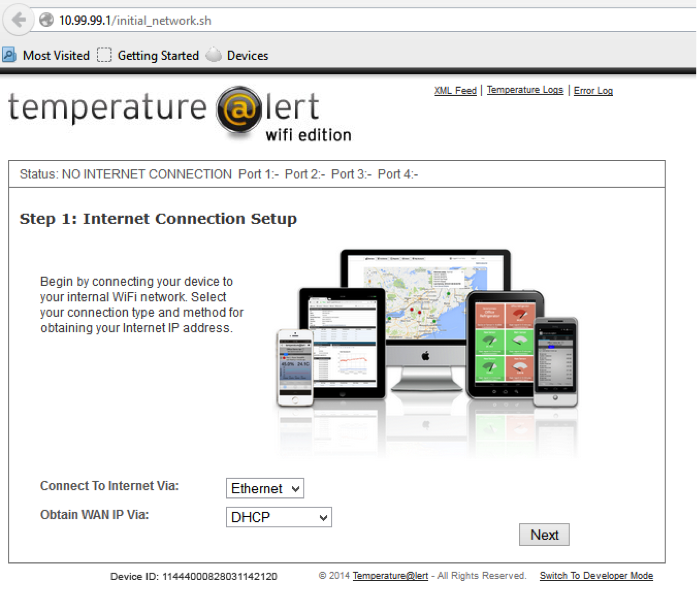
Task: Open the XML Feed link
Action: 455,91
